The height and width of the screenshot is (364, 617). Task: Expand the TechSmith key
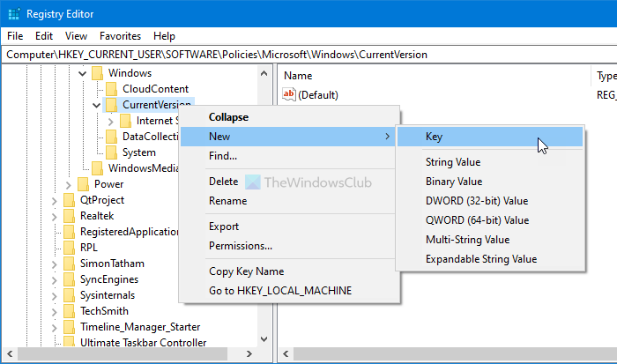[x=55, y=312]
